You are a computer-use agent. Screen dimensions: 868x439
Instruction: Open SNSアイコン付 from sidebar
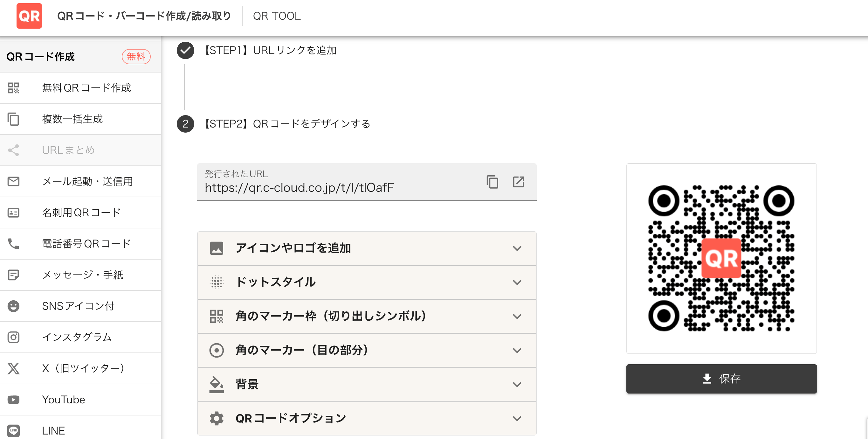(13, 306)
